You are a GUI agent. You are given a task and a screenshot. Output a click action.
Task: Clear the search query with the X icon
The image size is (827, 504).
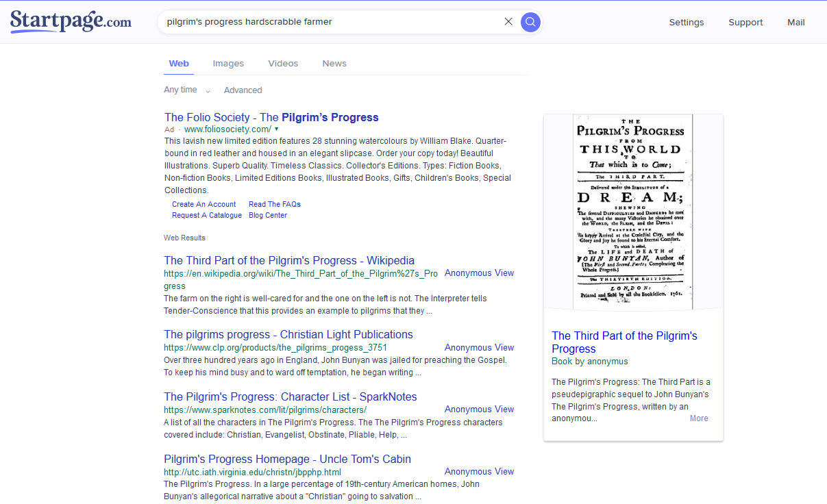pos(508,21)
